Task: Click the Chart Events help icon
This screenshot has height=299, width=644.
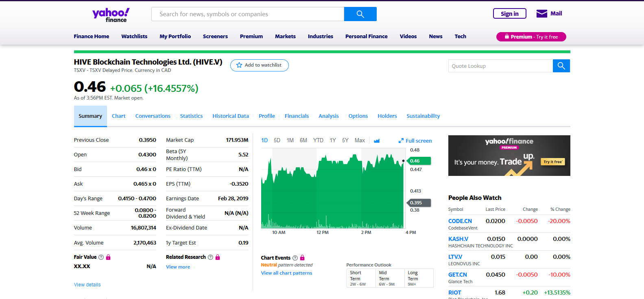Action: click(295, 258)
